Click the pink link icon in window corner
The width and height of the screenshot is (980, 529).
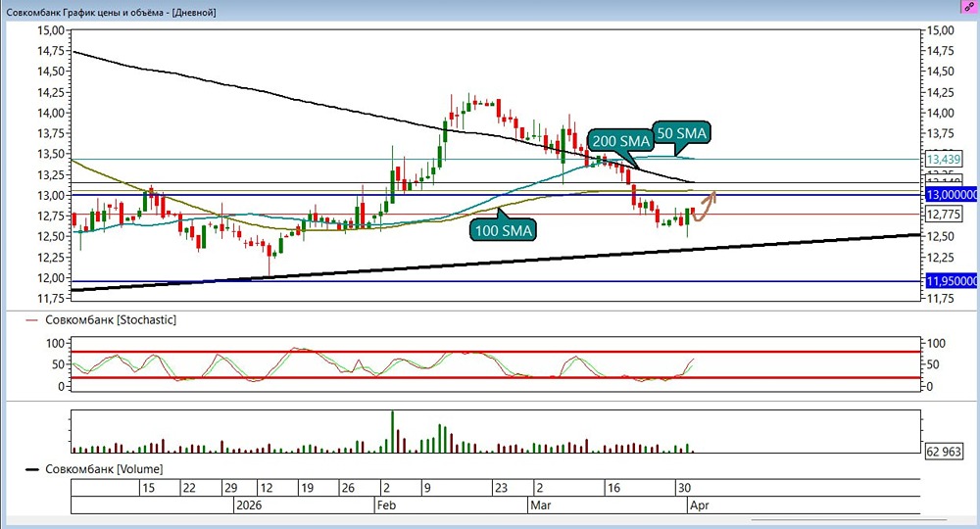[970, 7]
